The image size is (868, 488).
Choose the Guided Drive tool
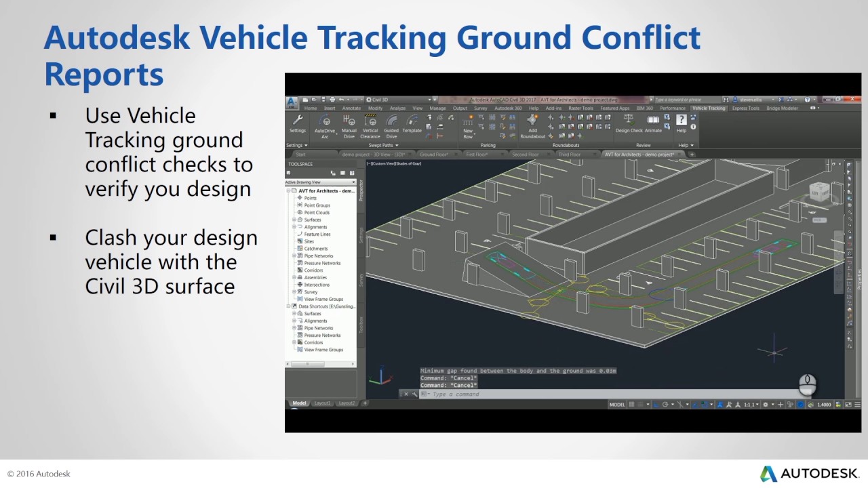click(391, 126)
